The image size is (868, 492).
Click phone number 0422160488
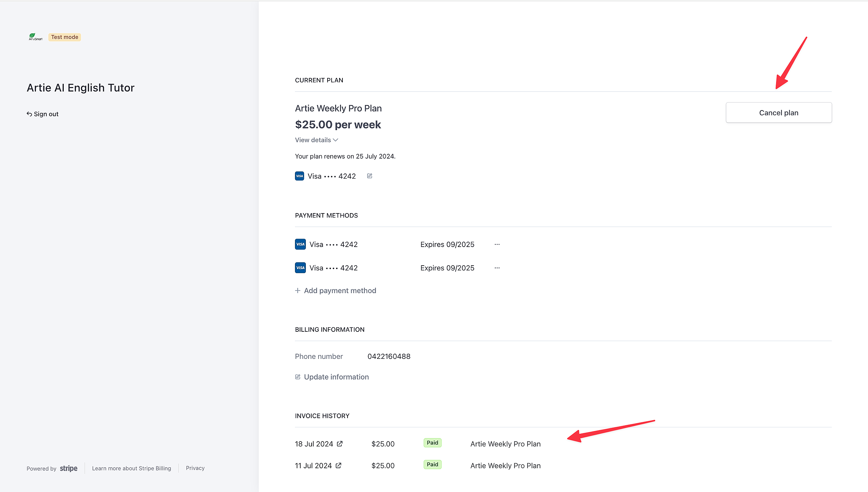click(x=389, y=356)
